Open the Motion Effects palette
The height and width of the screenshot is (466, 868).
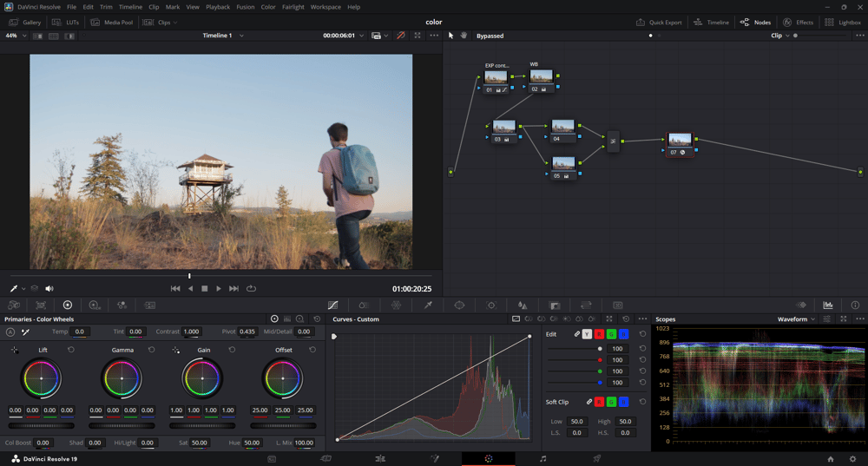coord(150,305)
